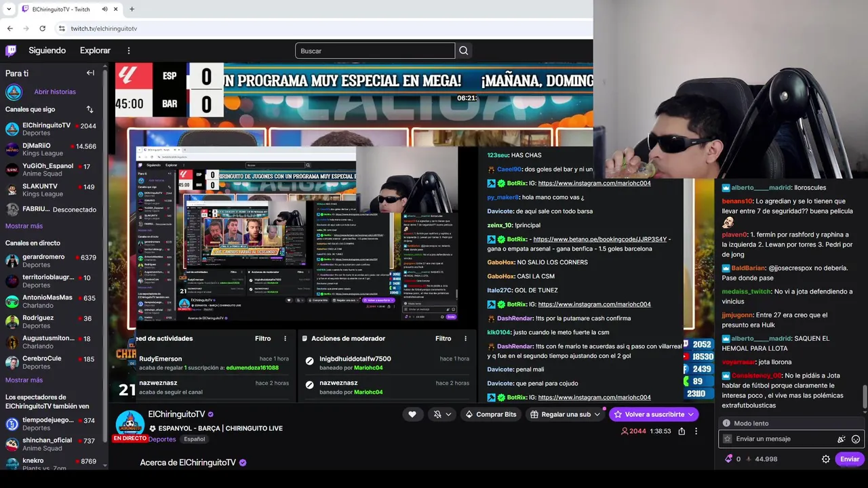
Task: Click the chat scrollbar
Action: pyautogui.click(x=865, y=397)
